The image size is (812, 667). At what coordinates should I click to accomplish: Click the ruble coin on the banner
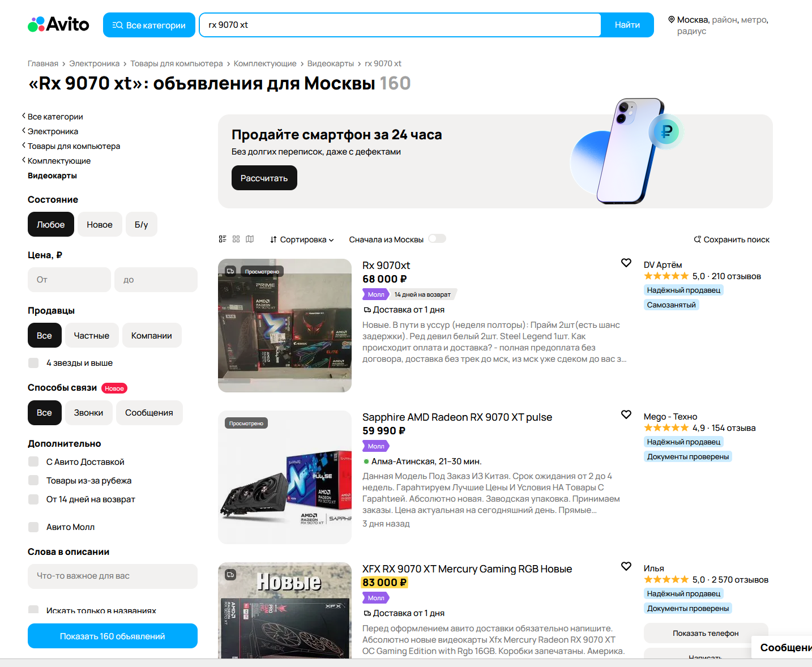[x=666, y=131]
